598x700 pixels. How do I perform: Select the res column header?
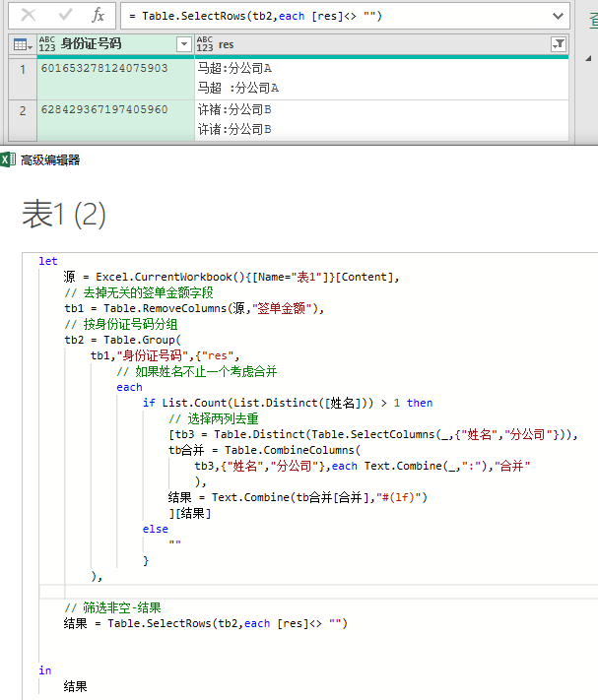(382, 44)
